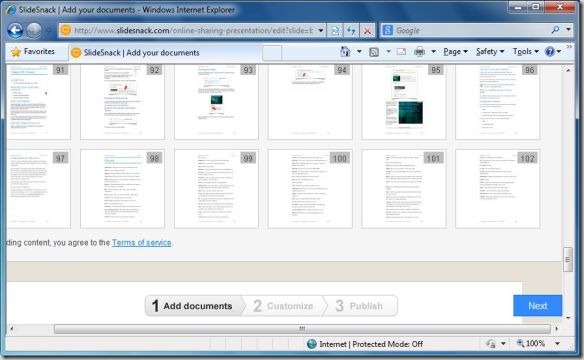This screenshot has width=584, height=360.
Task: Click the Home toolbar icon
Action: (345, 52)
